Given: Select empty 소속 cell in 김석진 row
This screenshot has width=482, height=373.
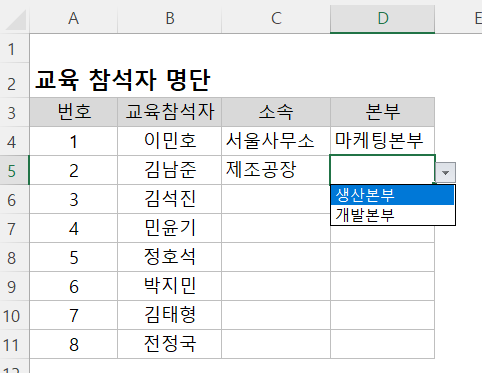Looking at the screenshot, I should [276, 199].
